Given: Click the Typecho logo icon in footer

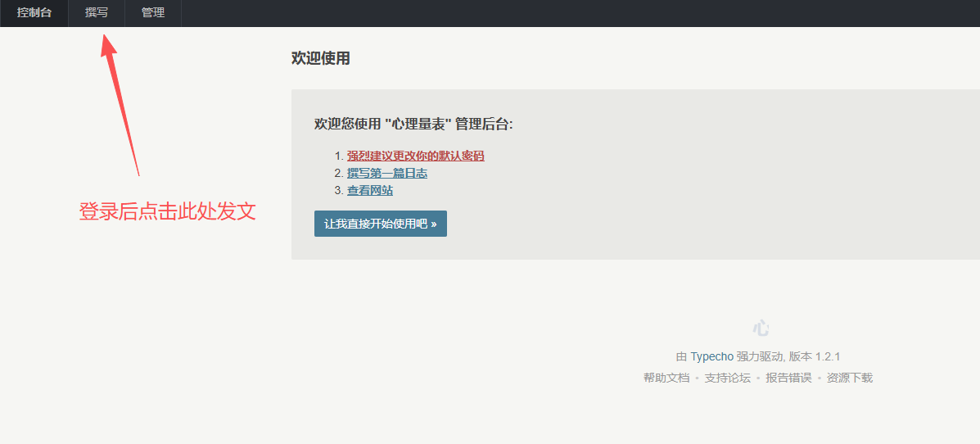Looking at the screenshot, I should [761, 328].
